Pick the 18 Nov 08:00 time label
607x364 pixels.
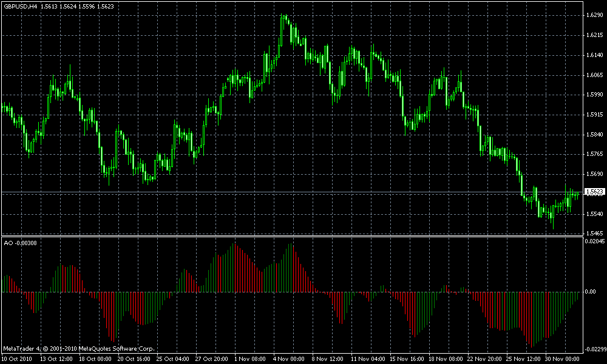(444, 359)
